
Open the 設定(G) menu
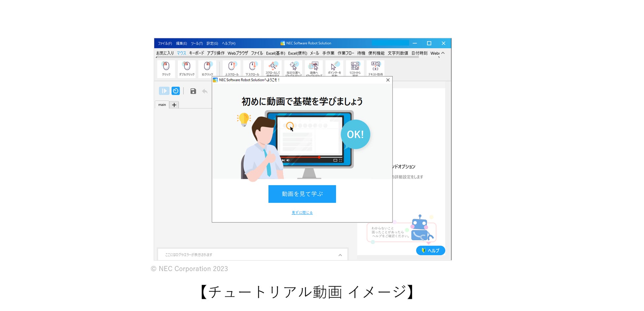(x=212, y=43)
